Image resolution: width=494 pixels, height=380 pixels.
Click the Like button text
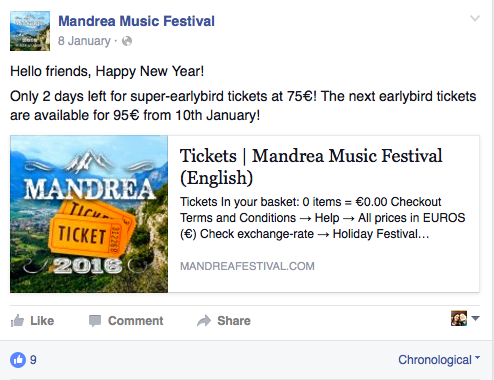tap(42, 321)
